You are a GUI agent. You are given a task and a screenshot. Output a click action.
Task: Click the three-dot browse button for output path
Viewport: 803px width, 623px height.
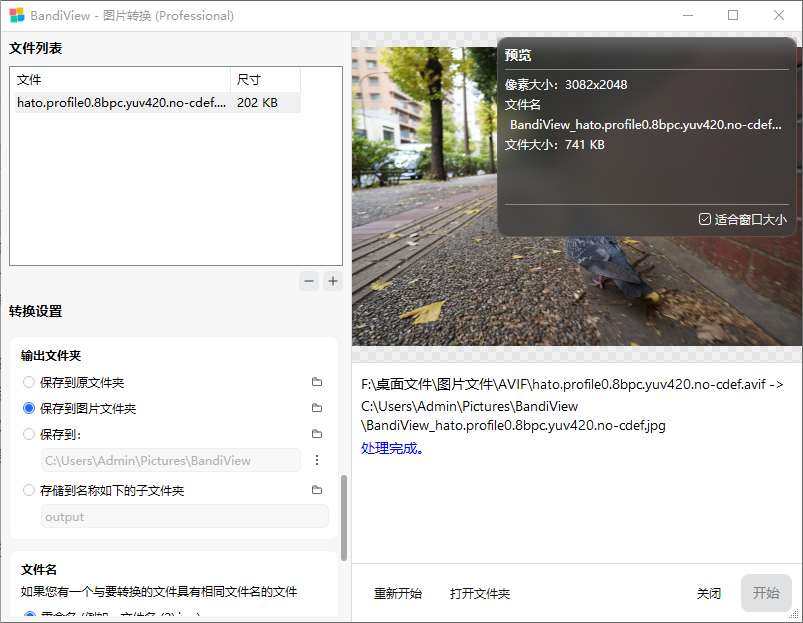(317, 460)
